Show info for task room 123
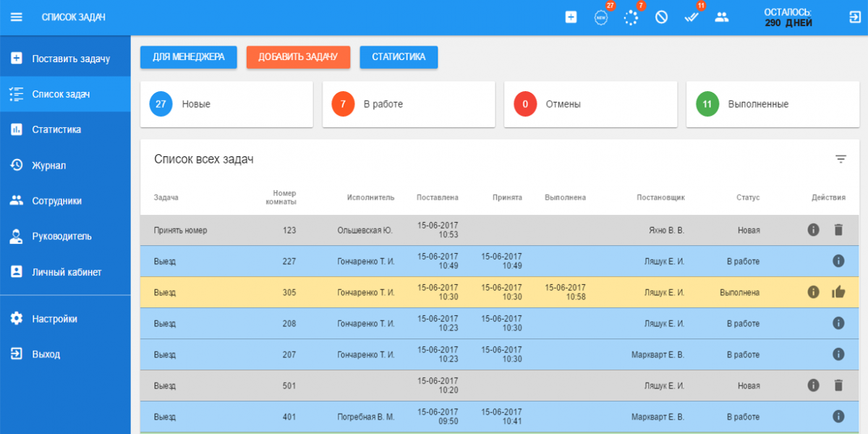 [x=813, y=230]
